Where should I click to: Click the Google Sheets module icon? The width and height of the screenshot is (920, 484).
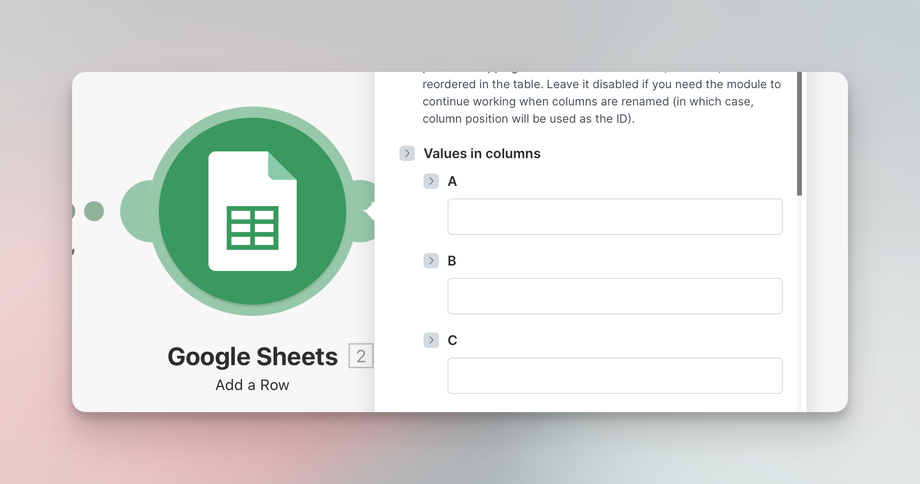click(252, 211)
